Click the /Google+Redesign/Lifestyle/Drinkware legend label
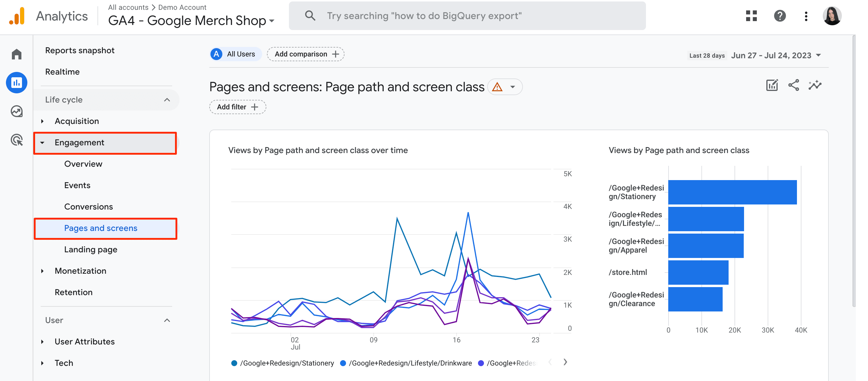The width and height of the screenshot is (868, 381). coord(410,363)
